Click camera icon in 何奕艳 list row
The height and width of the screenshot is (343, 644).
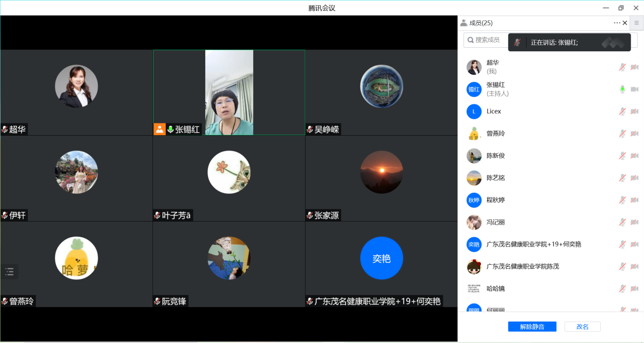[634, 244]
